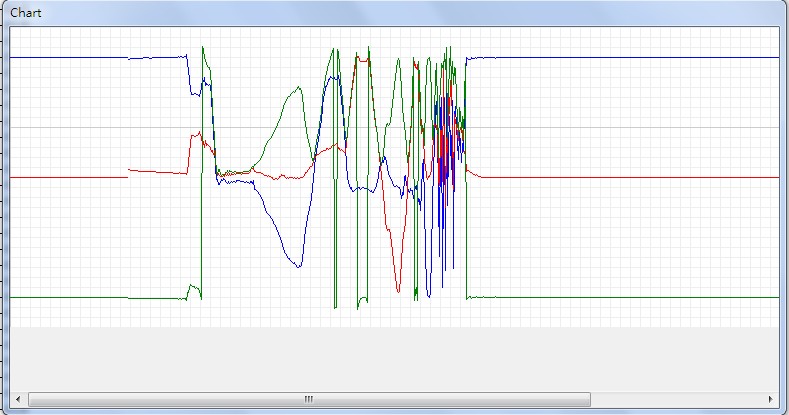Select the flat green line at bottom left
This screenshot has height=415, width=789.
tap(70, 297)
